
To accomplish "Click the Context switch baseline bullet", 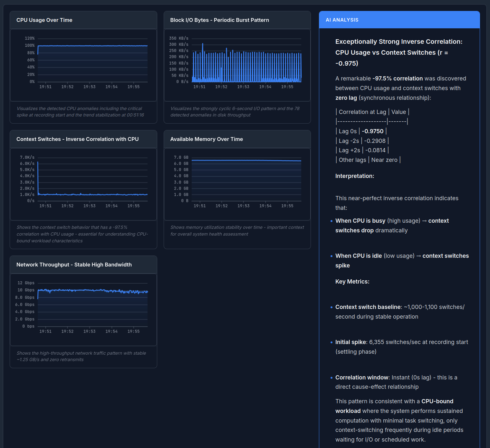I will [x=400, y=312].
